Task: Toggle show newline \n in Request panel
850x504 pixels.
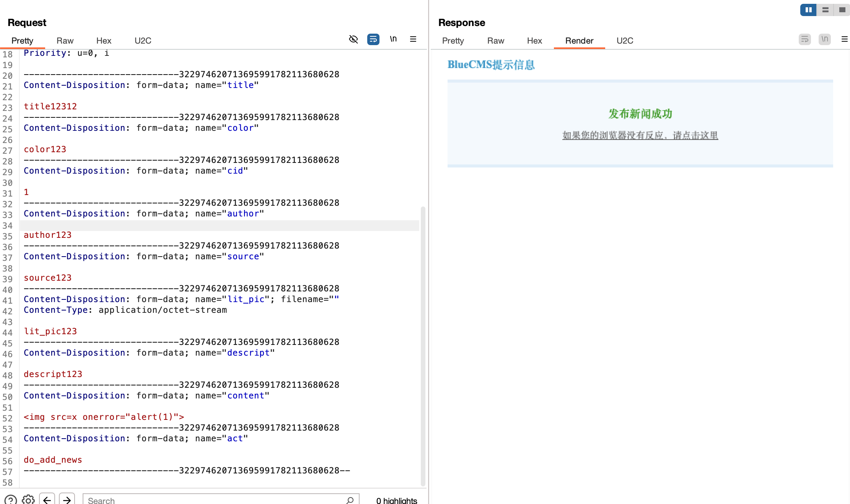Action: coord(393,39)
